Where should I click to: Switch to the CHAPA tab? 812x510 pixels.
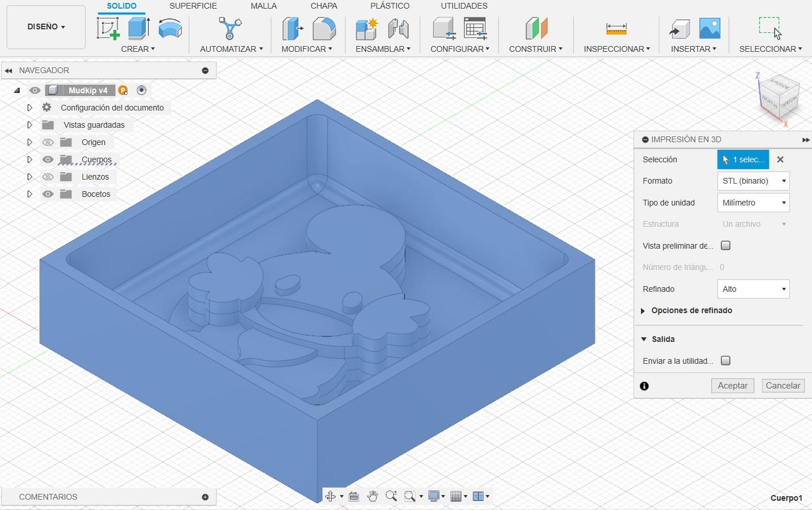(324, 6)
